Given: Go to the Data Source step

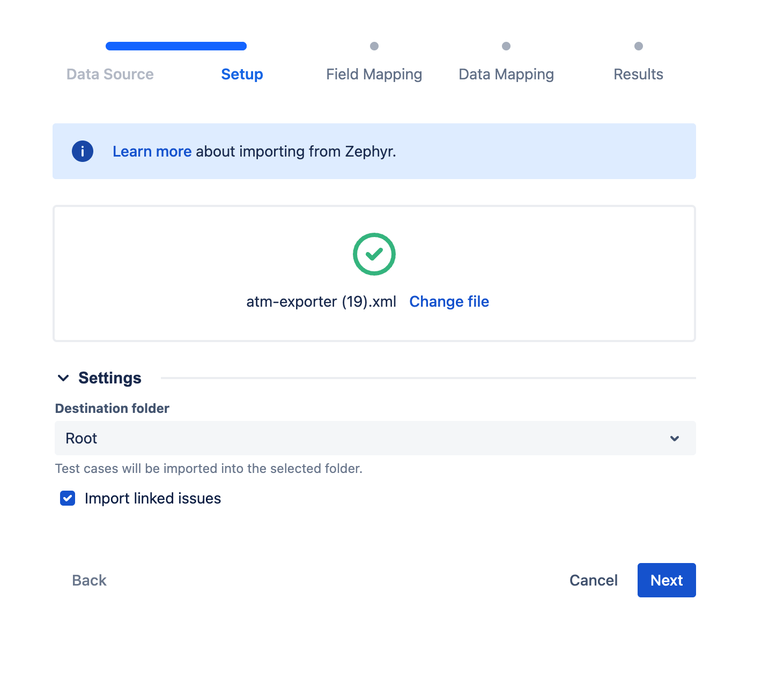Looking at the screenshot, I should 110,74.
